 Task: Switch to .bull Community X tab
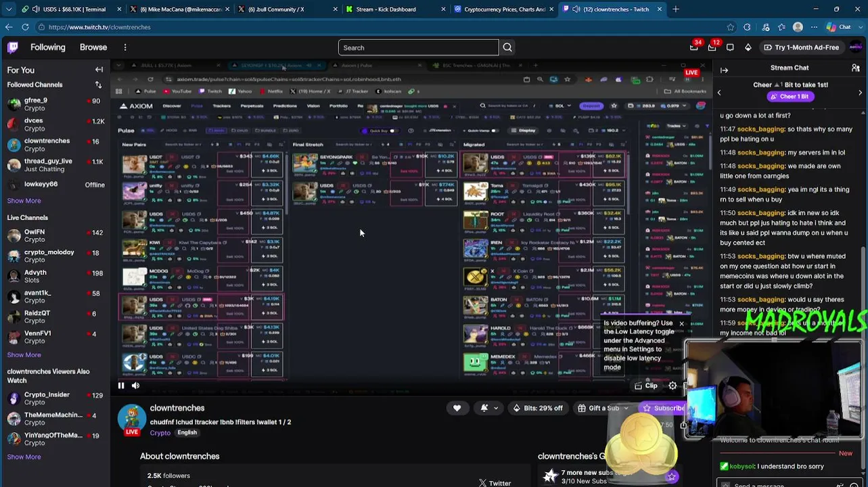(288, 9)
